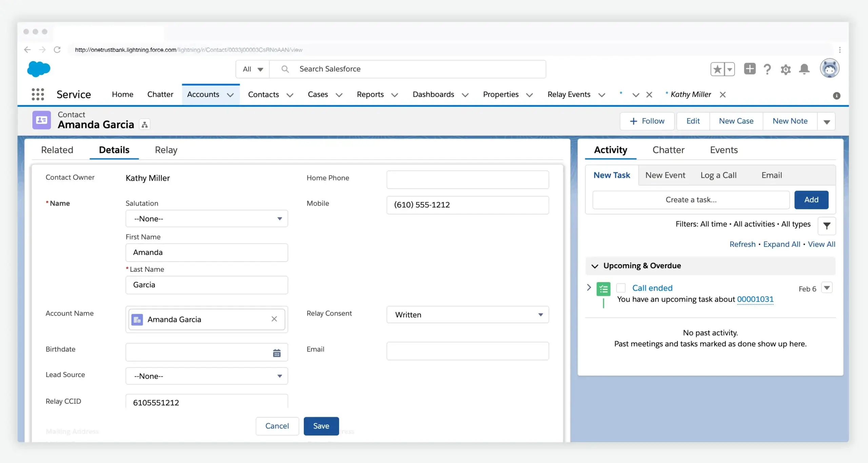This screenshot has width=868, height=463.
Task: Collapse the Upcoming & Overdue section
Action: (x=595, y=266)
